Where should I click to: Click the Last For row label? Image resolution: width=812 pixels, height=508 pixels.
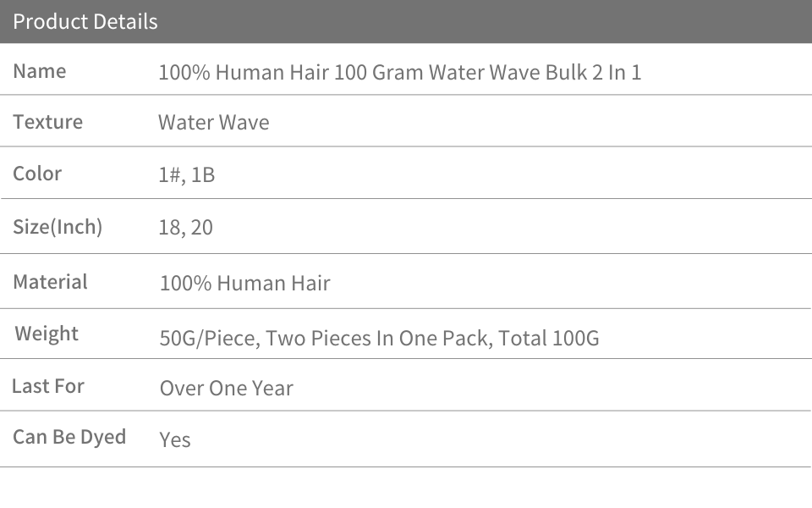coord(48,386)
